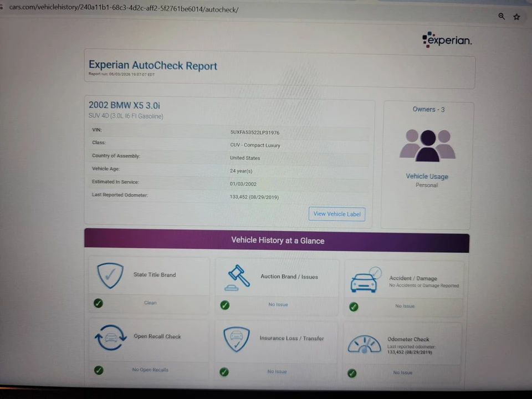This screenshot has height=399, width=532.
Task: Click the Vehicle History at a Glance banner
Action: click(x=277, y=241)
